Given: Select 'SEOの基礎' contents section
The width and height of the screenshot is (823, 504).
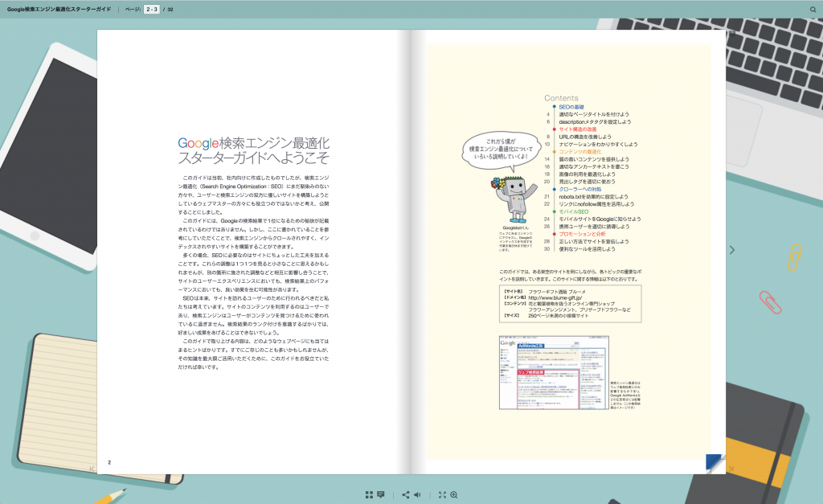Looking at the screenshot, I should click(571, 107).
